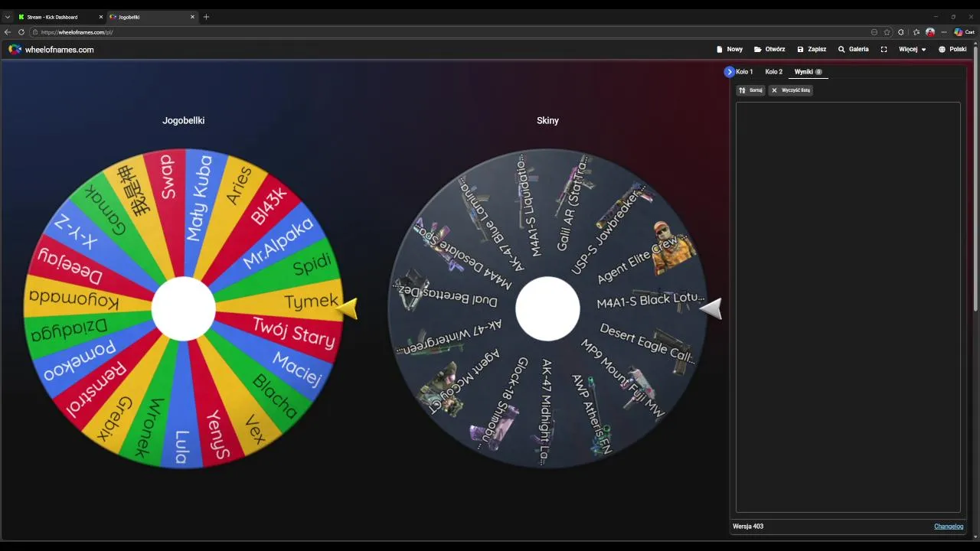The height and width of the screenshot is (551, 980).
Task: Open a saved wheel via Otwórz
Action: [x=769, y=49]
